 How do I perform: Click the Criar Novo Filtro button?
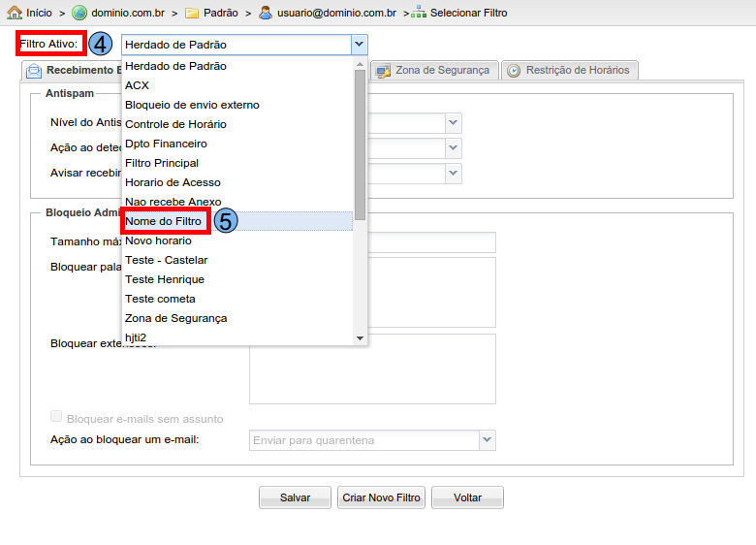(381, 497)
